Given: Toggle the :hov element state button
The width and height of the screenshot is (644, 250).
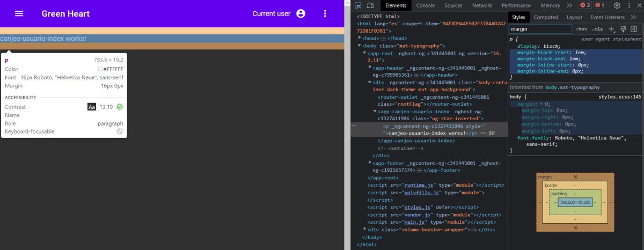Looking at the screenshot, I should point(582,29).
